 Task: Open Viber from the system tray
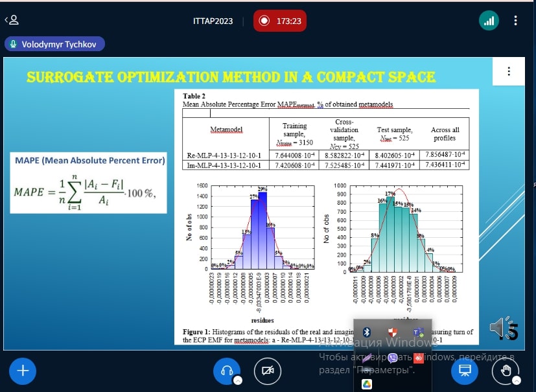tap(392, 358)
